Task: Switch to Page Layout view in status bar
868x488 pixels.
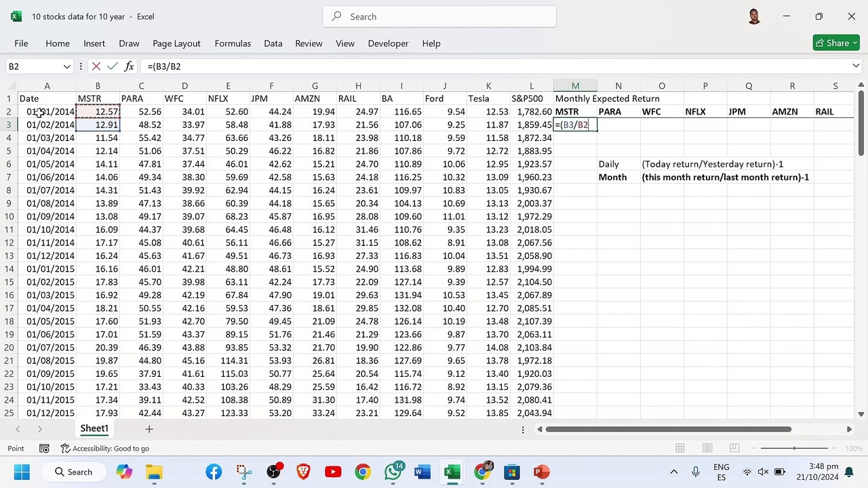Action: [x=707, y=449]
